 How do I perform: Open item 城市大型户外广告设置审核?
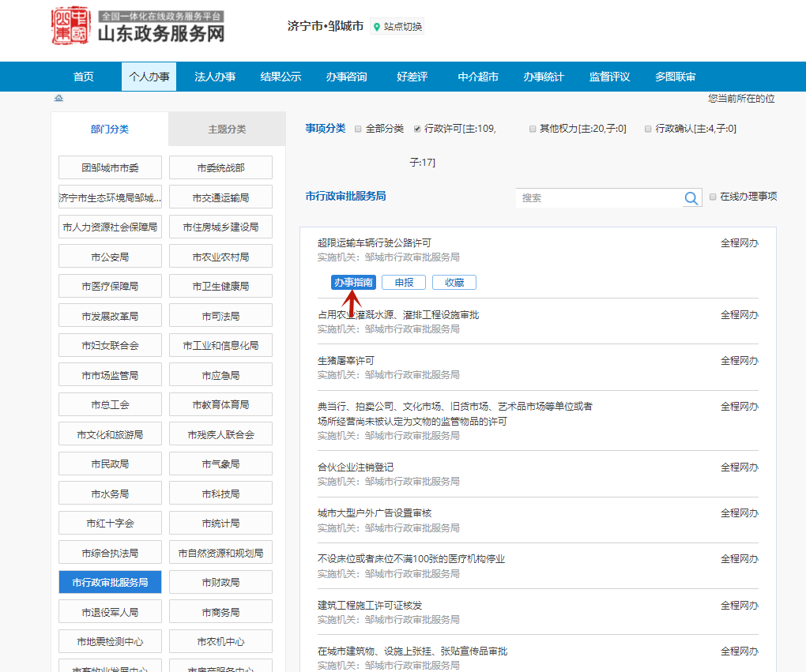(x=375, y=512)
